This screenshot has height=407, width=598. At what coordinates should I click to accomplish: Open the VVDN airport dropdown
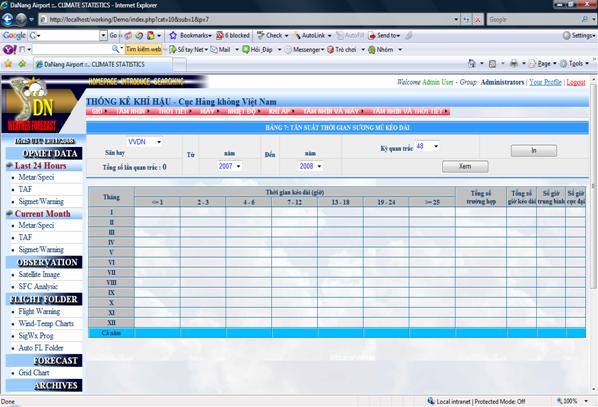click(145, 142)
